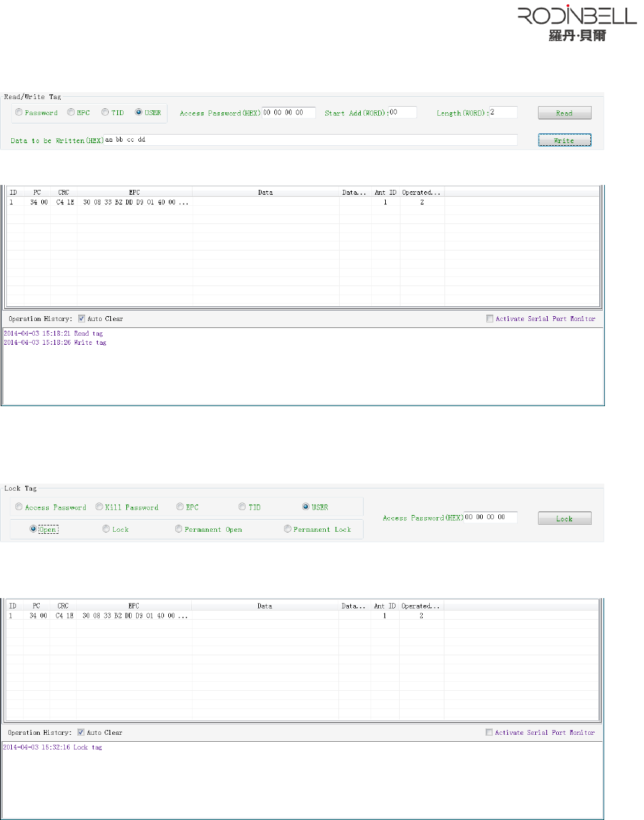
Task: Click the Read button
Action: pyautogui.click(x=564, y=113)
